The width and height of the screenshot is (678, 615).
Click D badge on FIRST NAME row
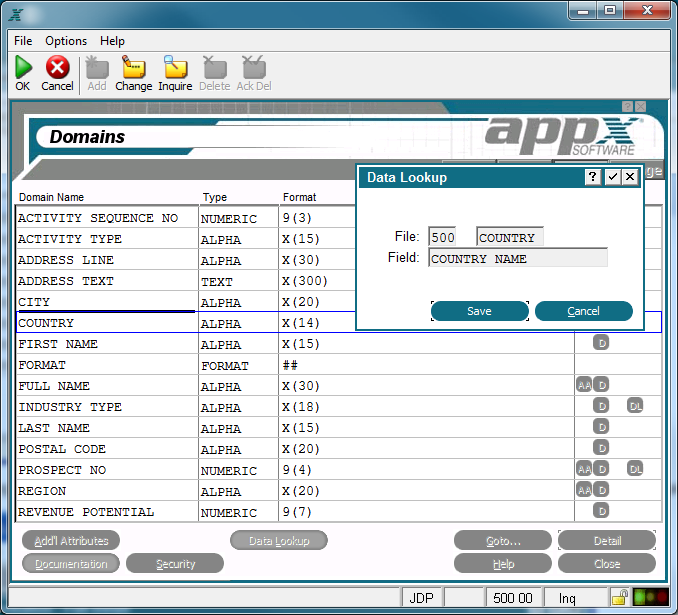click(x=601, y=343)
